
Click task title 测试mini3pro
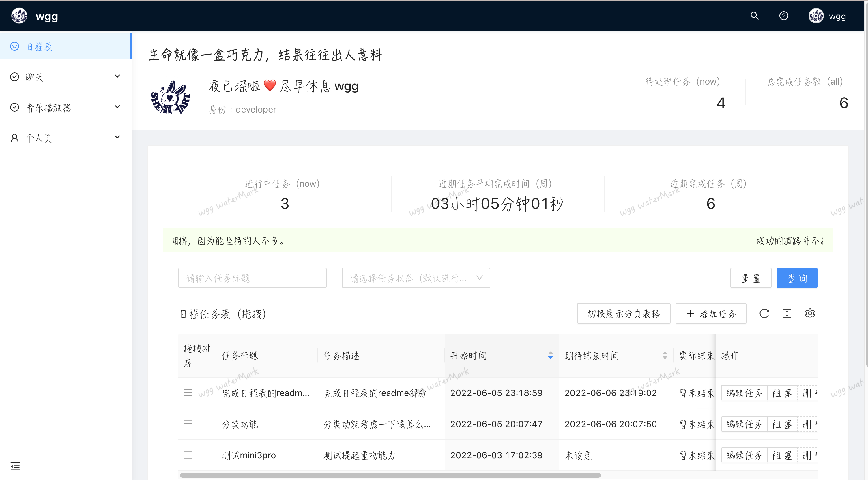[x=249, y=455]
